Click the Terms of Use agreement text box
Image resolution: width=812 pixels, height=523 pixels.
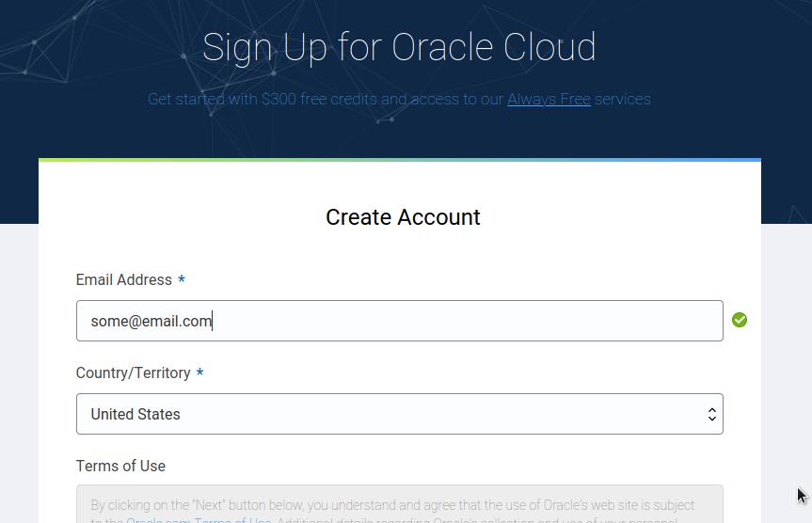pos(399,504)
